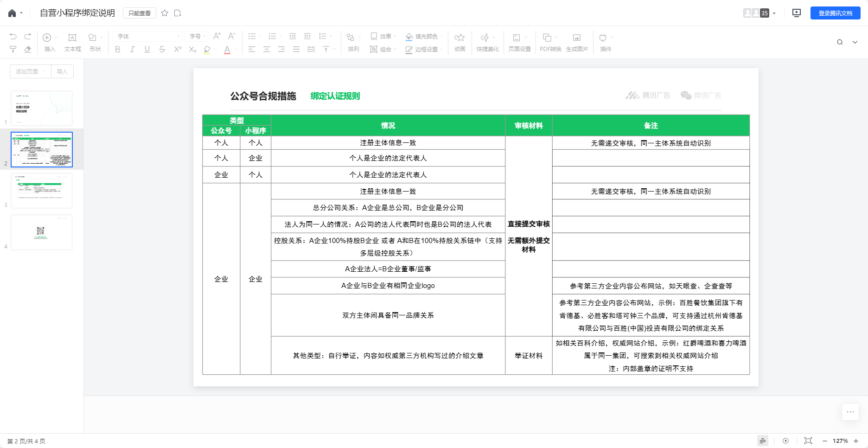The width and height of the screenshot is (868, 448).
Task: Click the zoom in plus button
Action: tap(856, 441)
